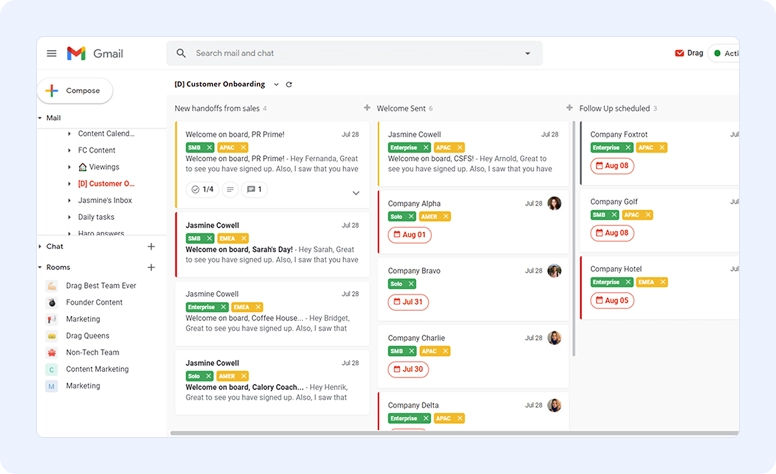Image resolution: width=776 pixels, height=474 pixels.
Task: Click Company Alpha's assignee avatar
Action: coord(554,203)
